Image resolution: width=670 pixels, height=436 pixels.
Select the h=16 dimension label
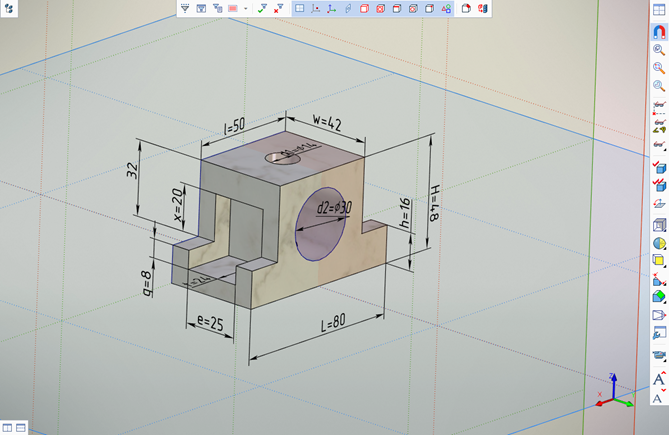[404, 212]
